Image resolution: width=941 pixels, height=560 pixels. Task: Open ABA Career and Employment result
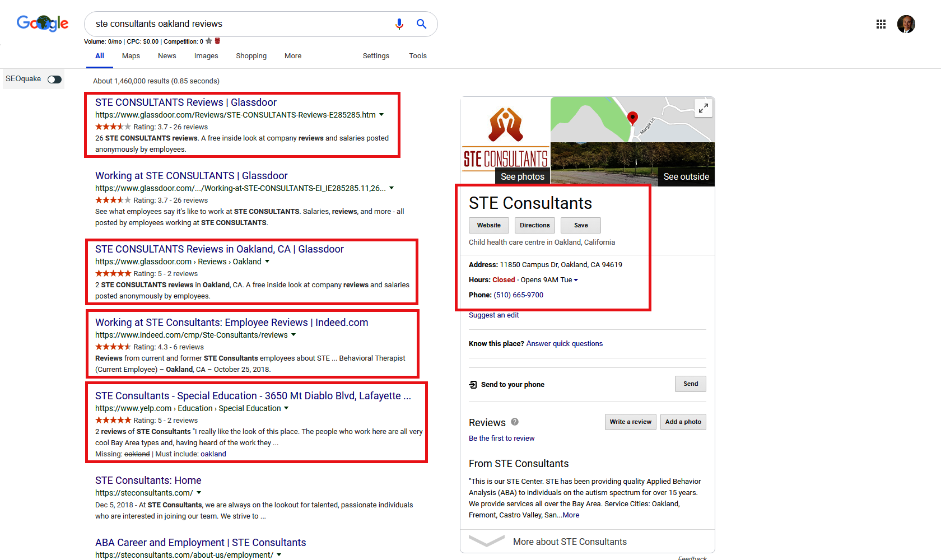[x=201, y=543]
